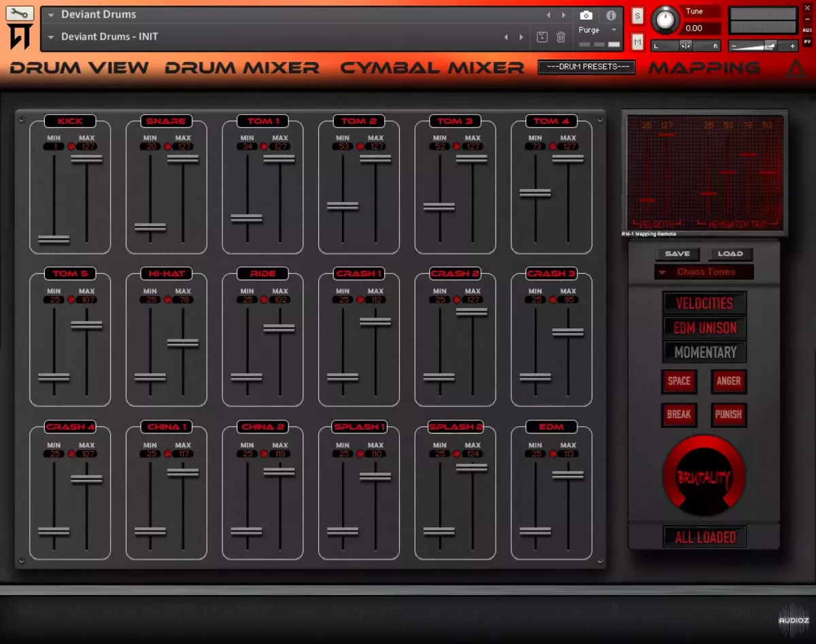The width and height of the screenshot is (816, 644).
Task: Toggle the red dot on the EDM panel
Action: (x=552, y=454)
